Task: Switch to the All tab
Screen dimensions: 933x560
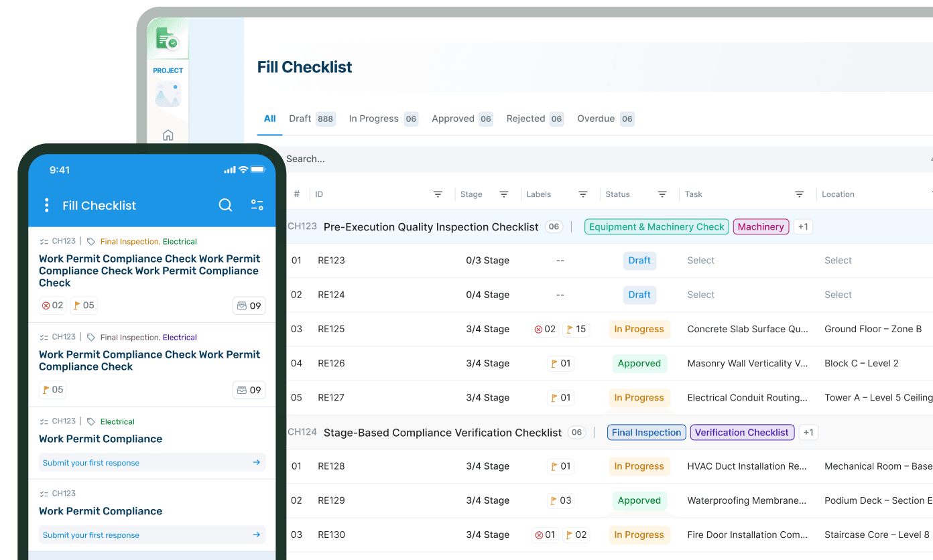Action: point(269,119)
